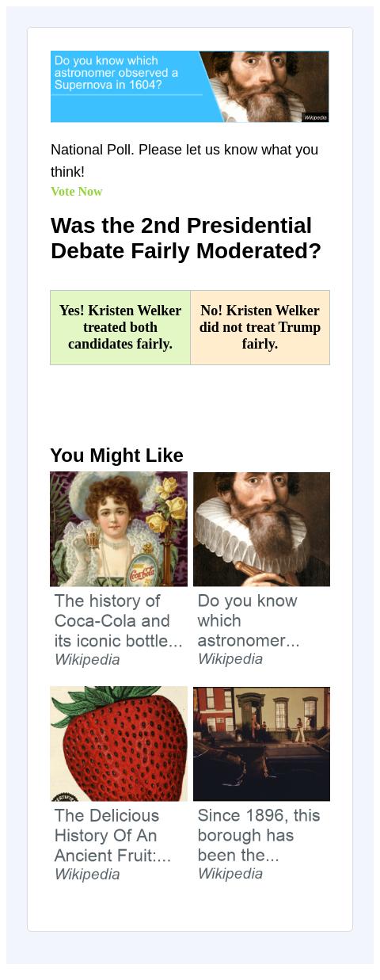Open the bearded astronomer portrait thumbnail
The width and height of the screenshot is (380, 980).
(x=261, y=529)
